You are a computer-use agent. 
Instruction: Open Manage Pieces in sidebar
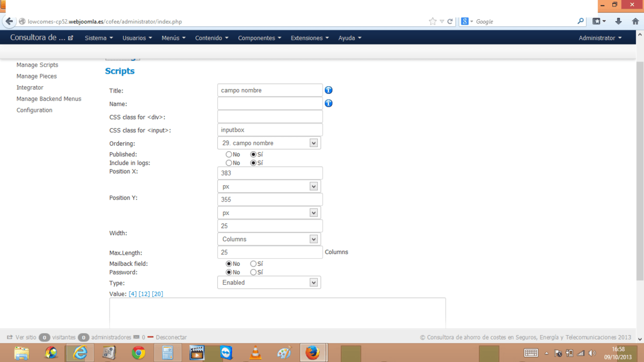tap(36, 76)
